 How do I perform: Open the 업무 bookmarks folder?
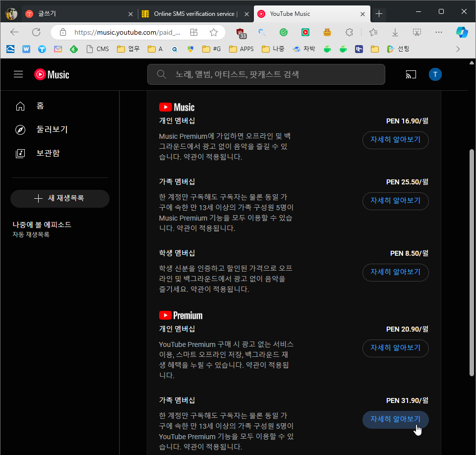(x=128, y=49)
